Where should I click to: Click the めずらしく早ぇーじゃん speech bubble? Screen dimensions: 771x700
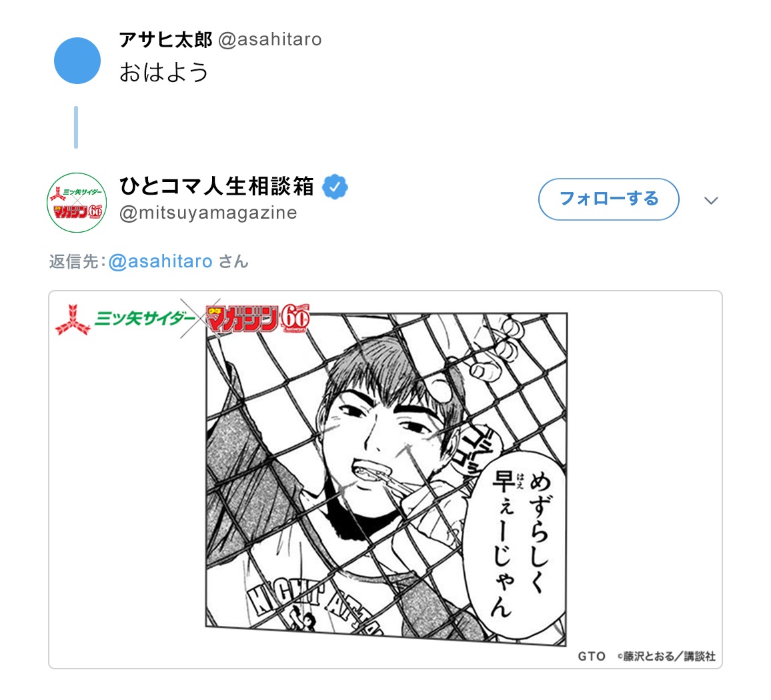pos(516,544)
